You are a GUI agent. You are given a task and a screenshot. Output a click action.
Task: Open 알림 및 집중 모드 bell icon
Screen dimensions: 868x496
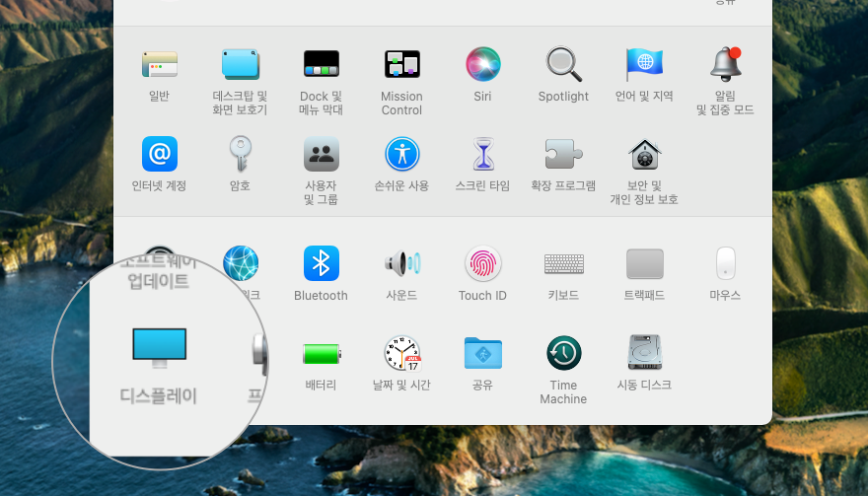tap(725, 64)
